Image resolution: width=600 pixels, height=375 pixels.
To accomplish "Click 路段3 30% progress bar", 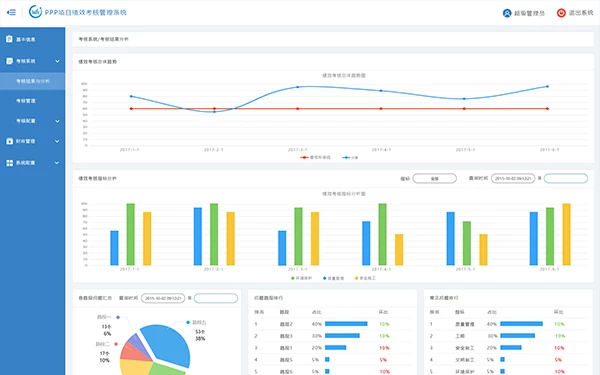I will point(342,336).
